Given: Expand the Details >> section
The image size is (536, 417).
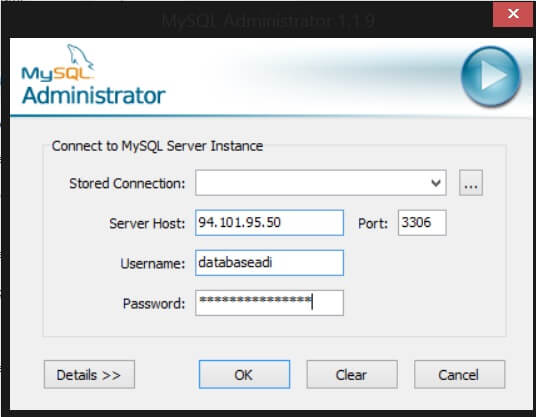Looking at the screenshot, I should pos(89,375).
